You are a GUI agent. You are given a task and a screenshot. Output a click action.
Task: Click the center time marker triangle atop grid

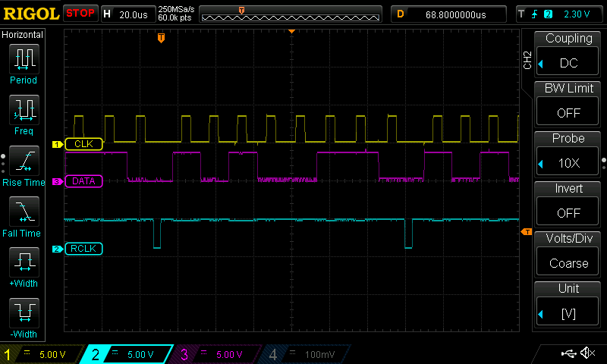pyautogui.click(x=292, y=31)
